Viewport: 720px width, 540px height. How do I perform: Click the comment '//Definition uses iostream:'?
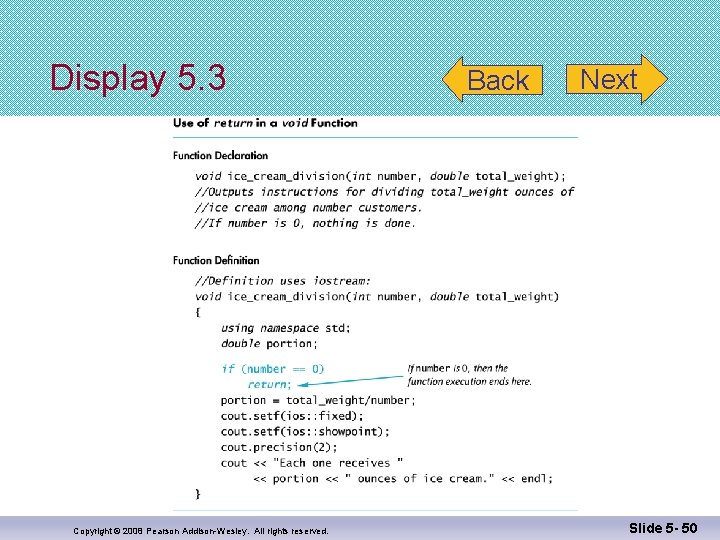pyautogui.click(x=282, y=281)
